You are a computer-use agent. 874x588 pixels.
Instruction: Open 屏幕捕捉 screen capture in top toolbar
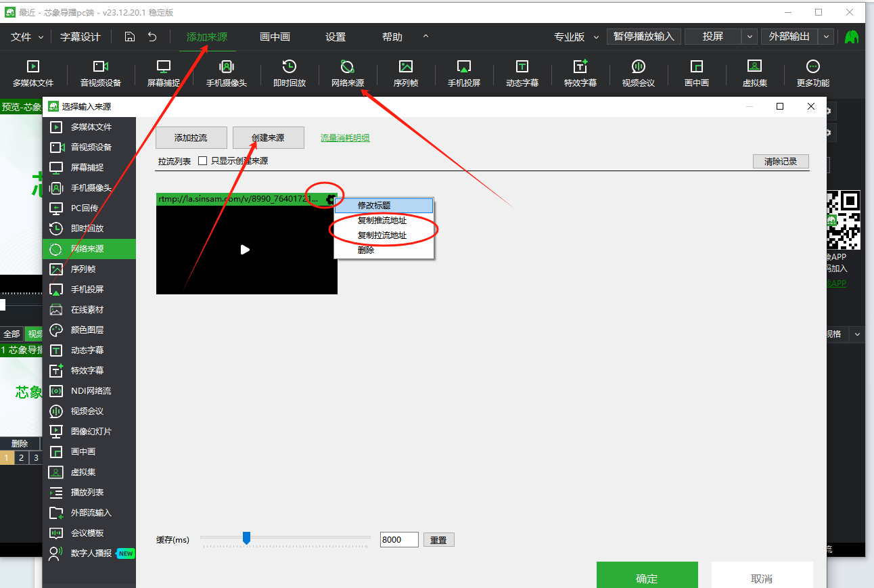[x=163, y=73]
